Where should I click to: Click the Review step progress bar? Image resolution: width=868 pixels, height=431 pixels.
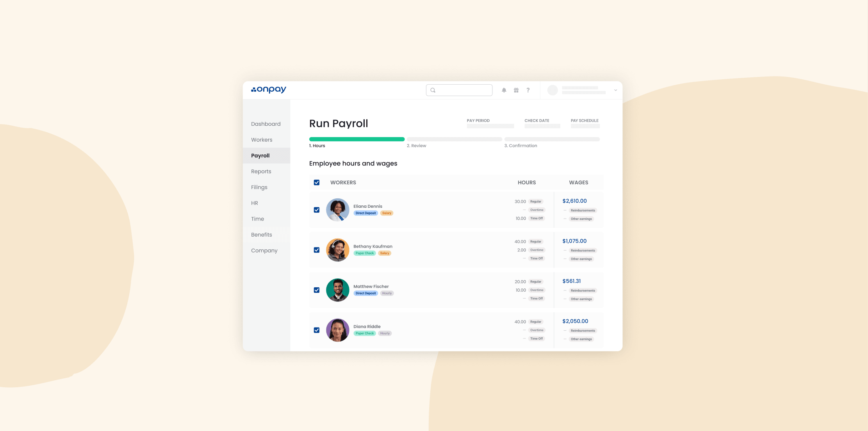(454, 139)
